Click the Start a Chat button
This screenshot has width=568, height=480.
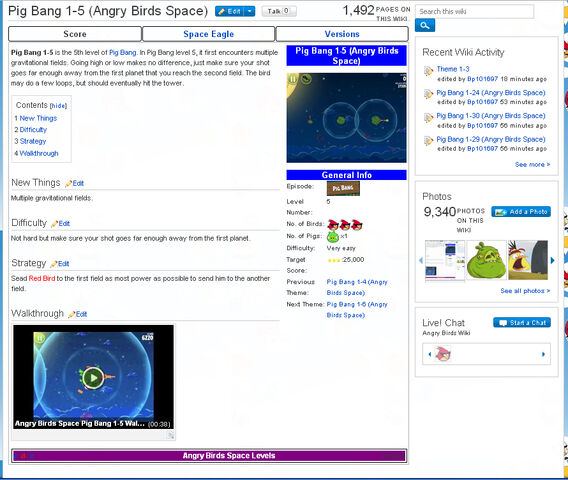pyautogui.click(x=522, y=323)
